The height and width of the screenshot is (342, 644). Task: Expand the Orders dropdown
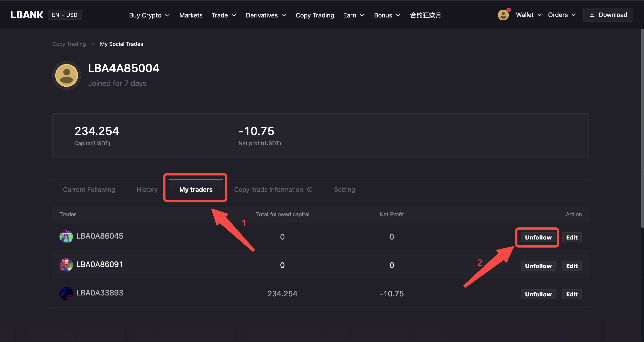[562, 15]
